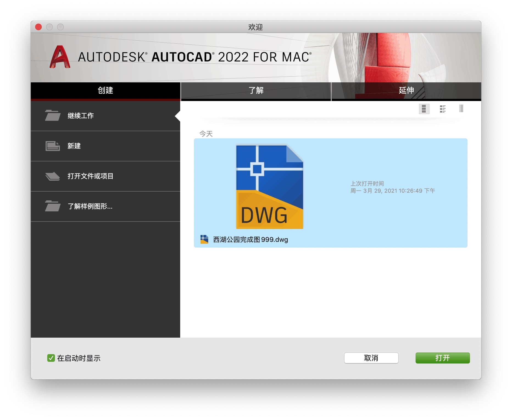Click the 今天 section header
The width and height of the screenshot is (512, 420).
coord(206,134)
